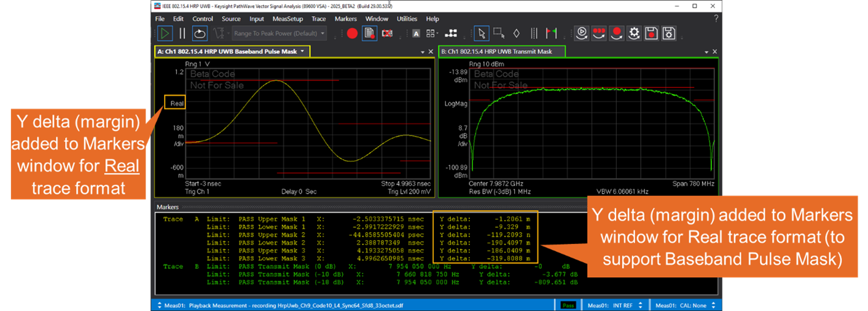
Task: Start recording with the red record icon
Action: click(352, 33)
